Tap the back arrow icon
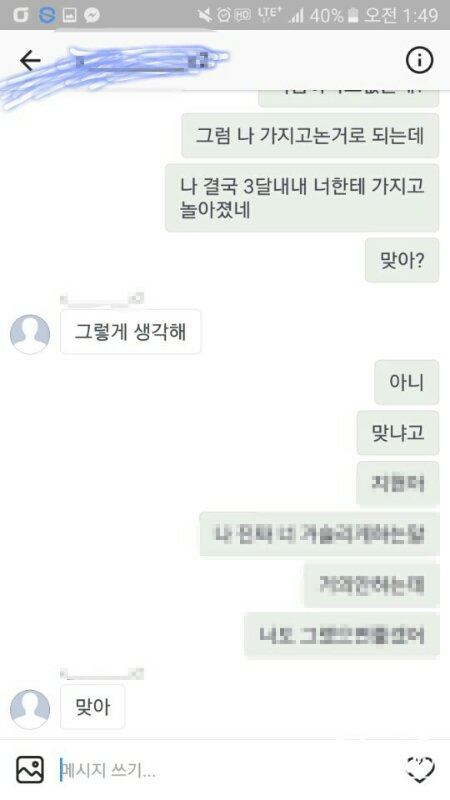450x800 pixels. click(x=30, y=61)
